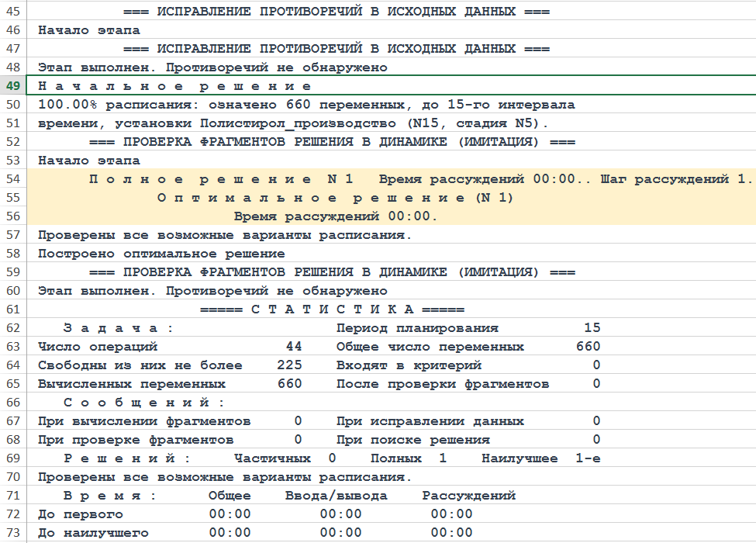Image resolution: width=756 pixels, height=543 pixels.
Task: Select the row 54 header
Action: (x=12, y=179)
